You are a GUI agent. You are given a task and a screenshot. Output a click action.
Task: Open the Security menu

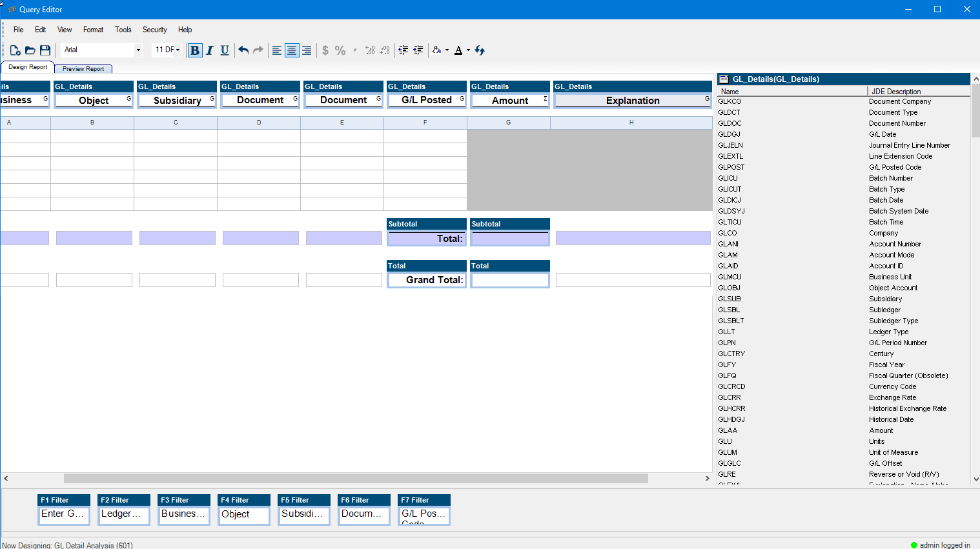[x=154, y=30]
